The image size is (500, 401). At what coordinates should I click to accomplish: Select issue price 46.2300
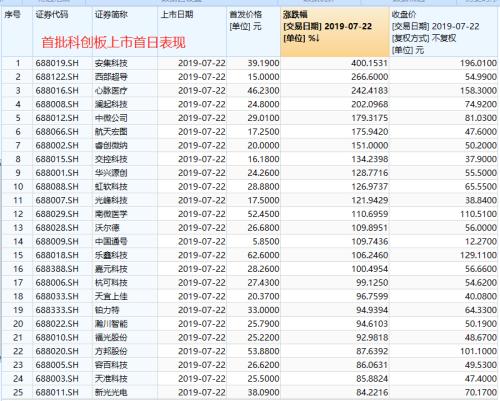pos(263,90)
